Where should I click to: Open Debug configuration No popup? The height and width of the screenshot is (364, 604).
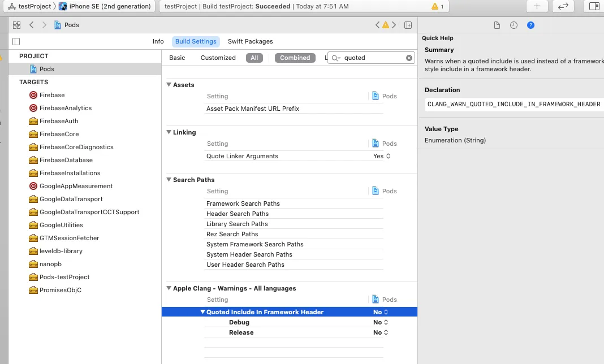click(x=381, y=322)
